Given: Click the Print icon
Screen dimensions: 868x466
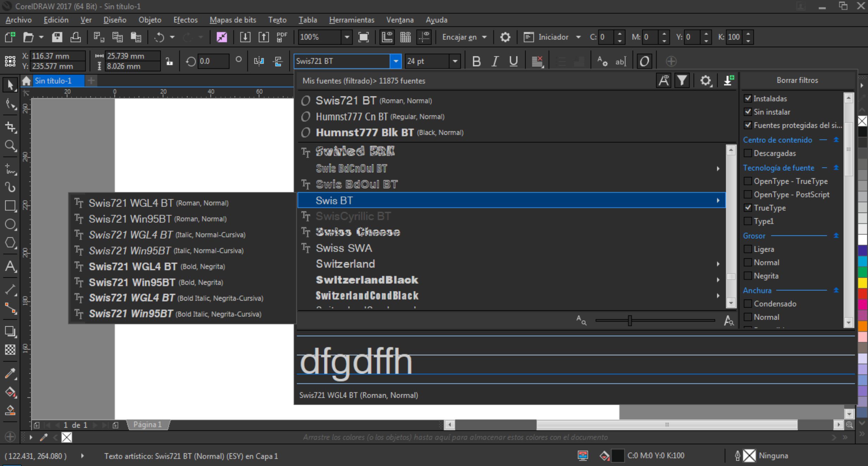Looking at the screenshot, I should [x=75, y=37].
